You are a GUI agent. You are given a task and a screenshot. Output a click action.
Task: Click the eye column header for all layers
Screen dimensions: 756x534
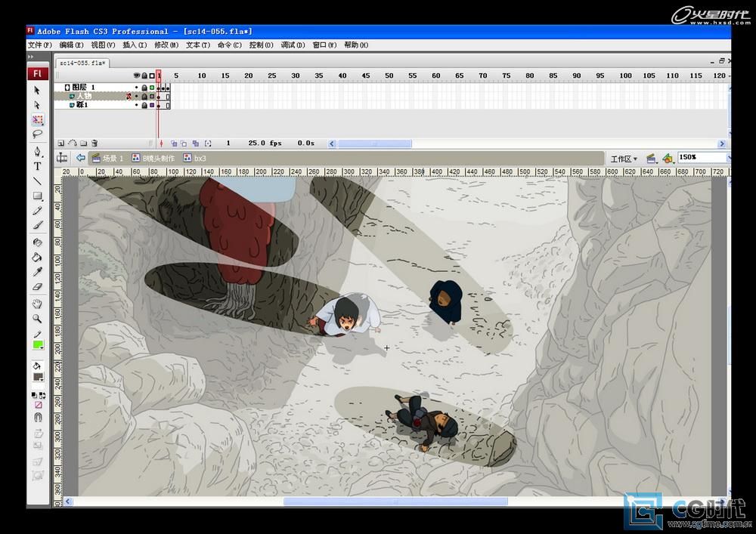click(136, 76)
